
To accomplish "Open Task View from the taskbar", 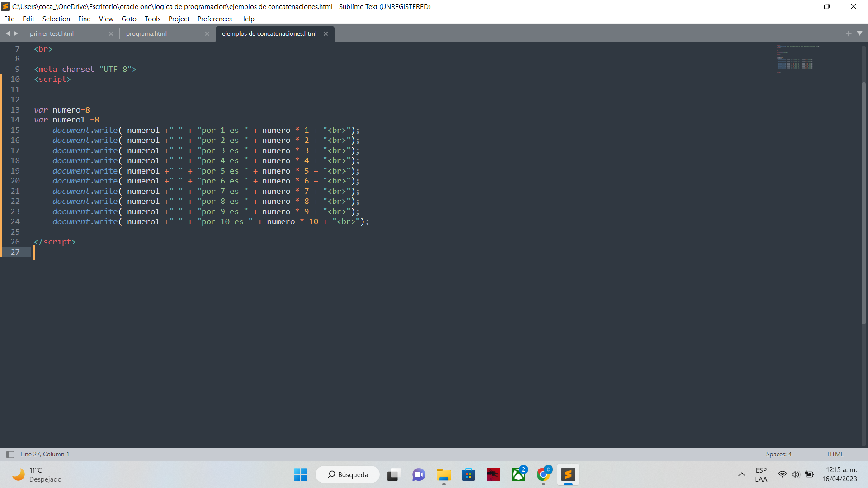I will pos(393,474).
